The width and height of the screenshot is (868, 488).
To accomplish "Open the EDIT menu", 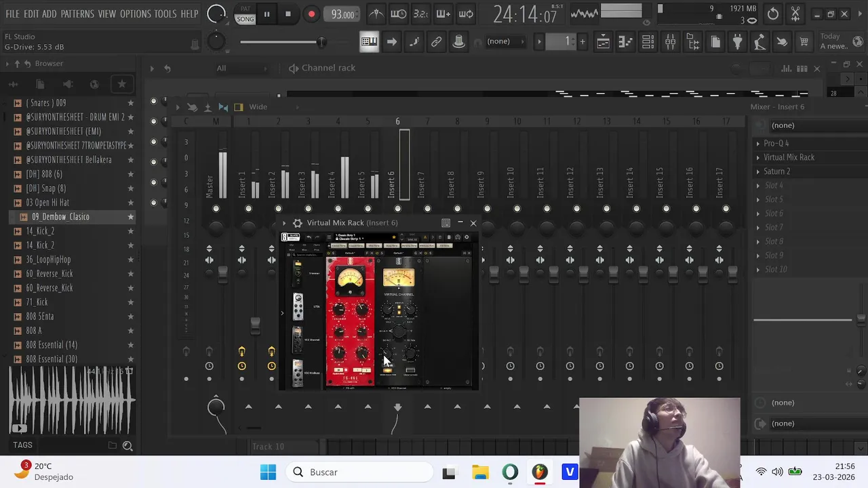I will [x=31, y=14].
